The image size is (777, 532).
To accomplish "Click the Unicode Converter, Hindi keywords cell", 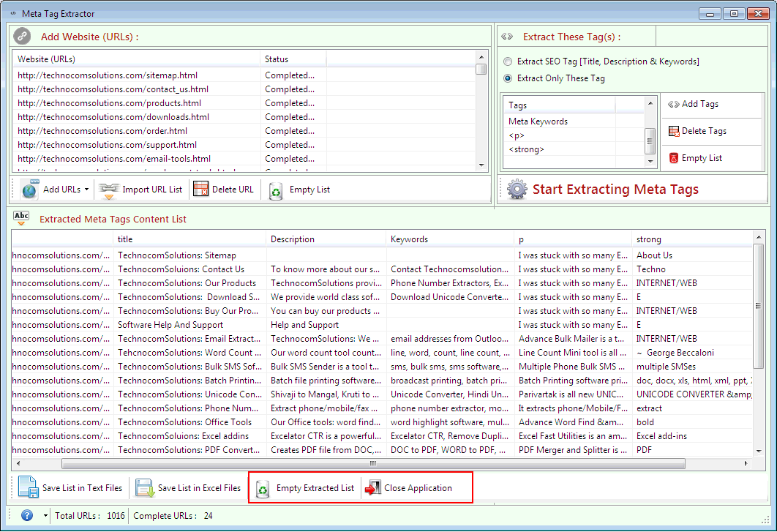I will (449, 394).
